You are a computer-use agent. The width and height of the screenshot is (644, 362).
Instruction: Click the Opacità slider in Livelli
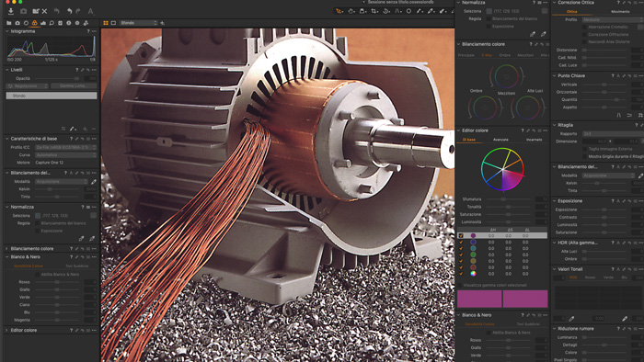pyautogui.click(x=57, y=78)
